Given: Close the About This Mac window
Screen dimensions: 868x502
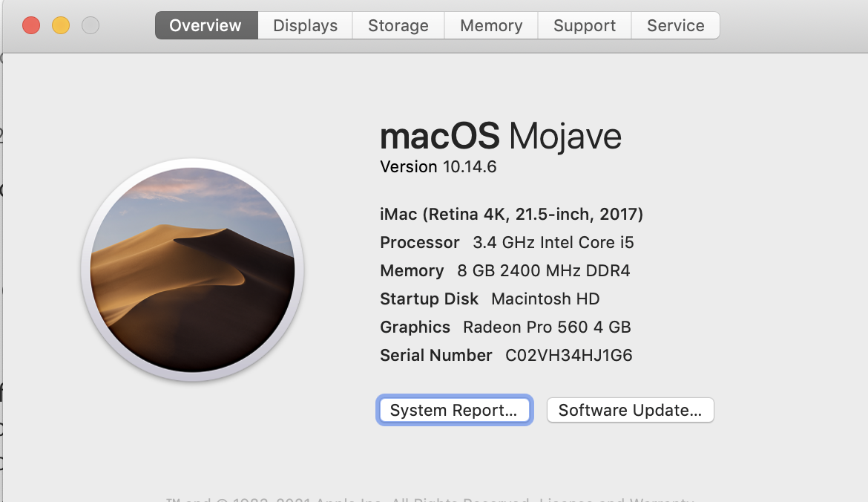Looking at the screenshot, I should click(x=31, y=26).
